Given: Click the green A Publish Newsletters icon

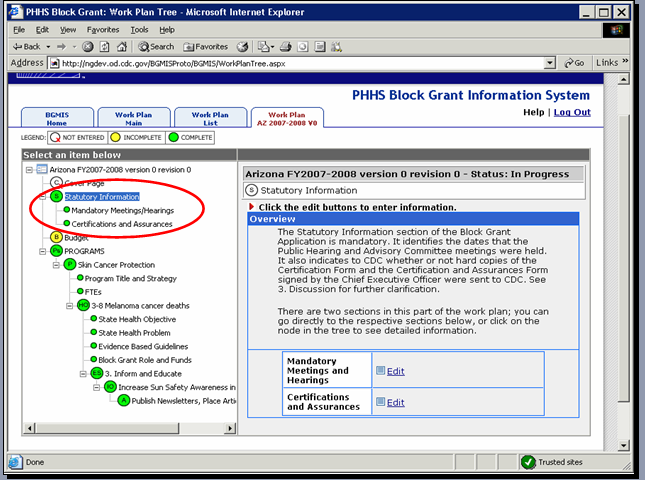Looking at the screenshot, I should (x=124, y=400).
